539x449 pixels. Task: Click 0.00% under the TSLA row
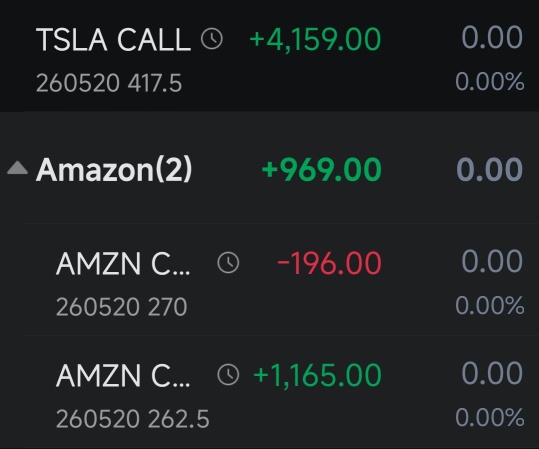coord(490,82)
